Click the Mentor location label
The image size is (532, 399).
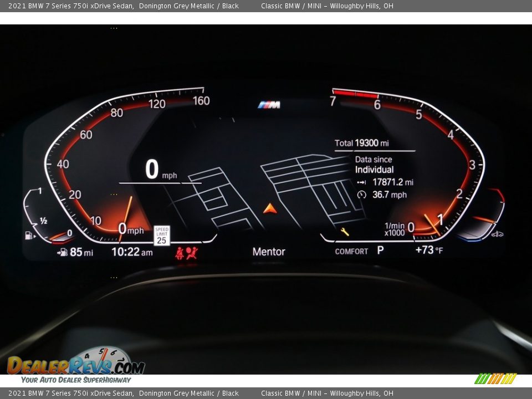pos(269,252)
